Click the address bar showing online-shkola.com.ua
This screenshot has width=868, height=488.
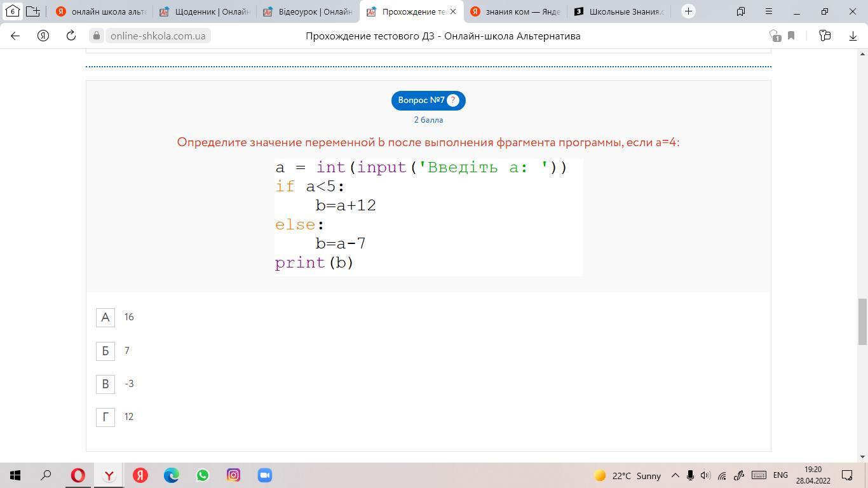click(x=158, y=36)
